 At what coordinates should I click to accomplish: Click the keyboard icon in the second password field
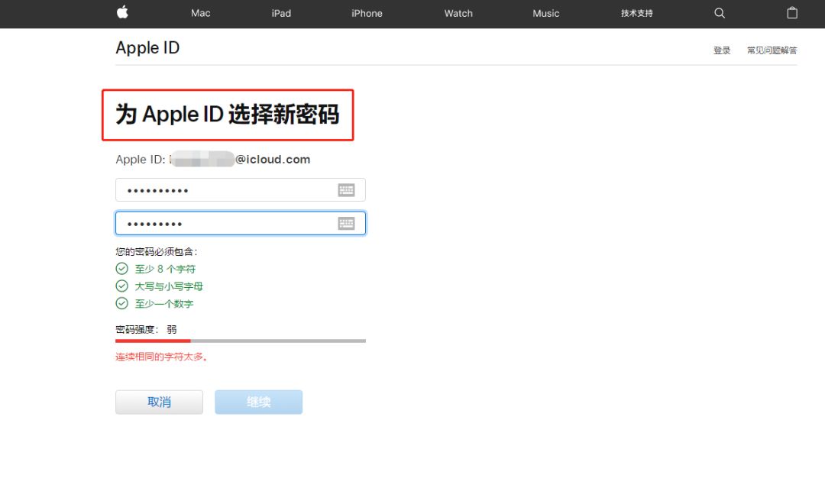tap(347, 223)
